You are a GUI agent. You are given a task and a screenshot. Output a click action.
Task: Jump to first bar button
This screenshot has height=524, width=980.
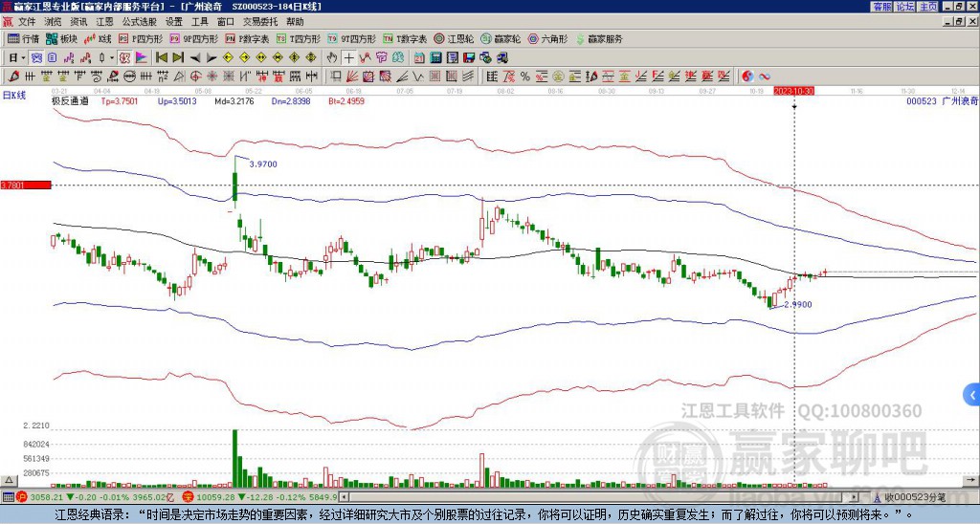[x=161, y=57]
